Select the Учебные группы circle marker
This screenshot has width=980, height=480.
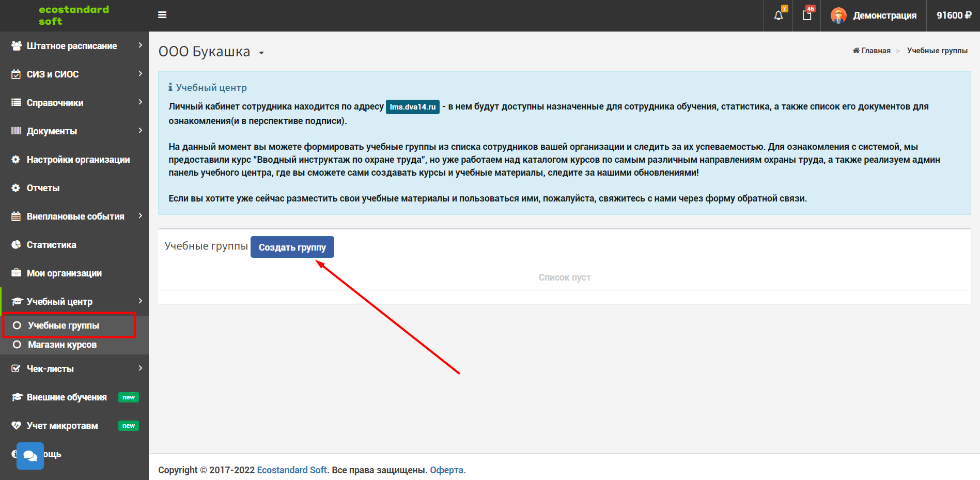coord(17,326)
